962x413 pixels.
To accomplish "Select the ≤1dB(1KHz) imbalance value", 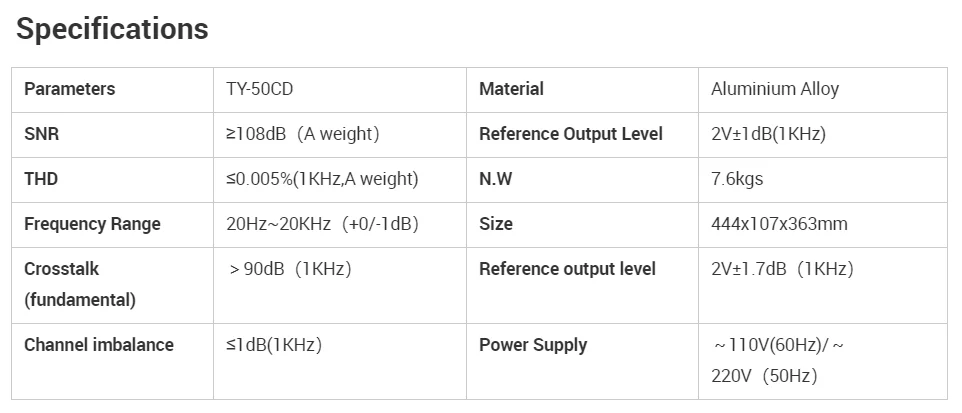I will coord(273,345).
